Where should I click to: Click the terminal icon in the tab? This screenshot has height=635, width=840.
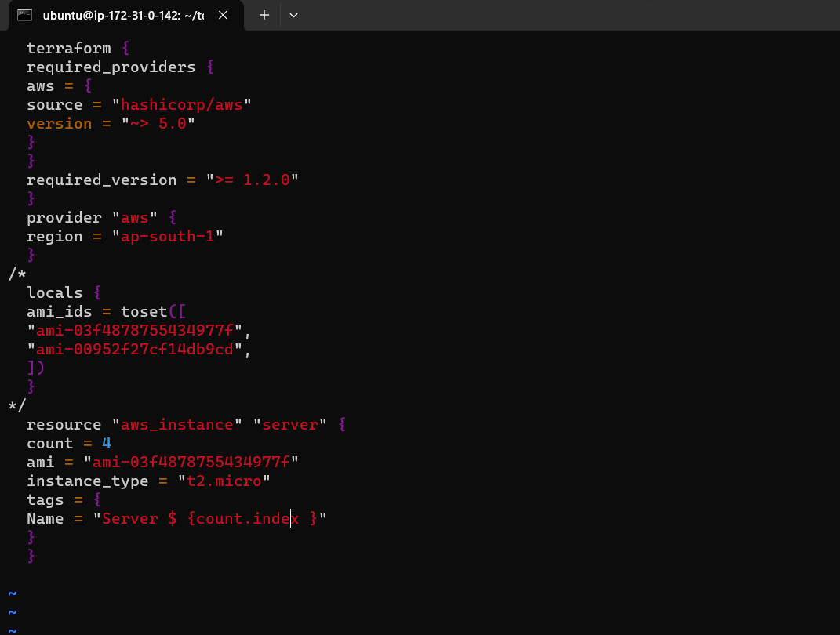click(24, 15)
